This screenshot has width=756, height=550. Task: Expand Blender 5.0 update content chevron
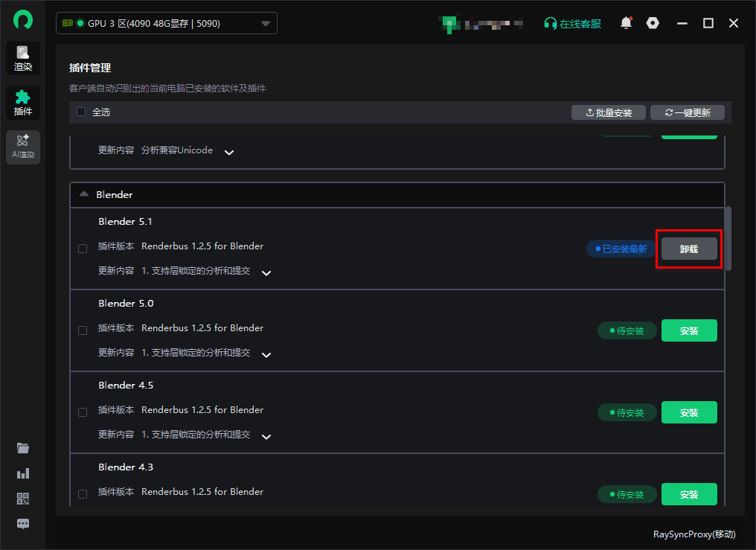coord(266,355)
